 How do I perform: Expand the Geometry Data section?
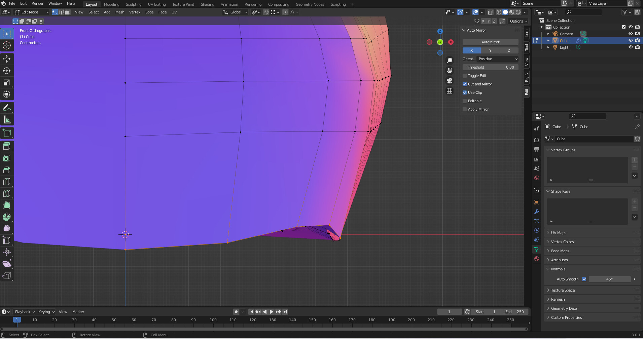pos(564,308)
